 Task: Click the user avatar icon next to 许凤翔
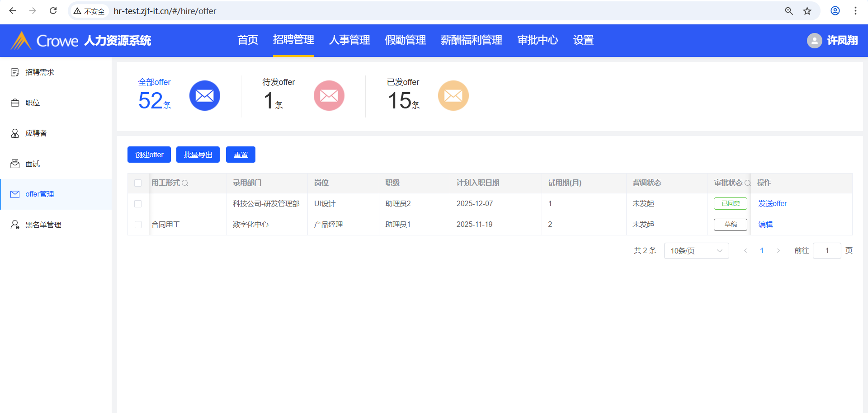(x=814, y=41)
